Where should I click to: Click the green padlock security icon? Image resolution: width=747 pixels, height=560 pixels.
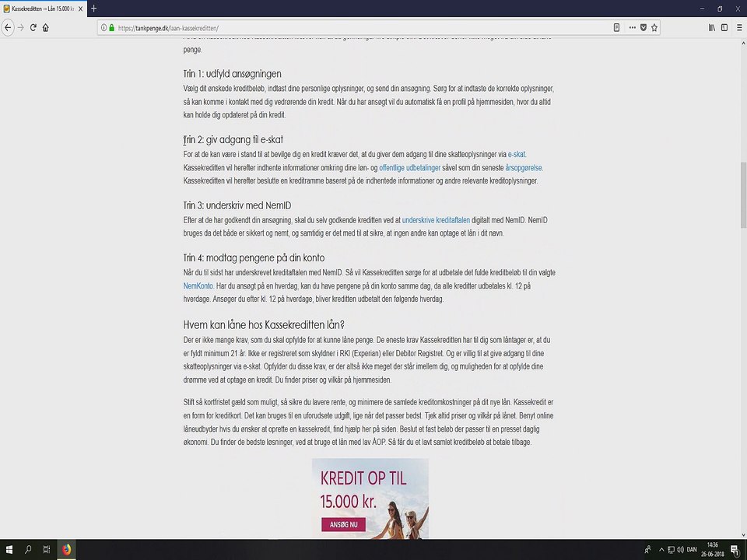[112, 28]
